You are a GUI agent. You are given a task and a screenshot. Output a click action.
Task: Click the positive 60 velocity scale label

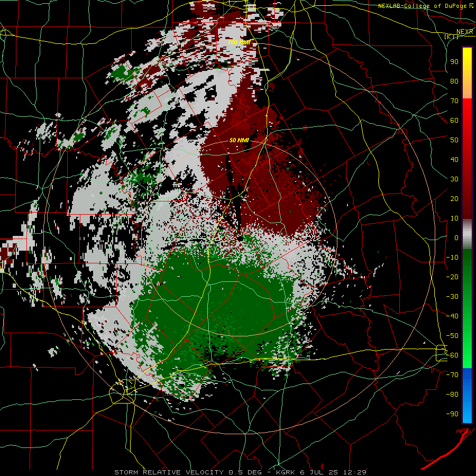[x=454, y=121]
